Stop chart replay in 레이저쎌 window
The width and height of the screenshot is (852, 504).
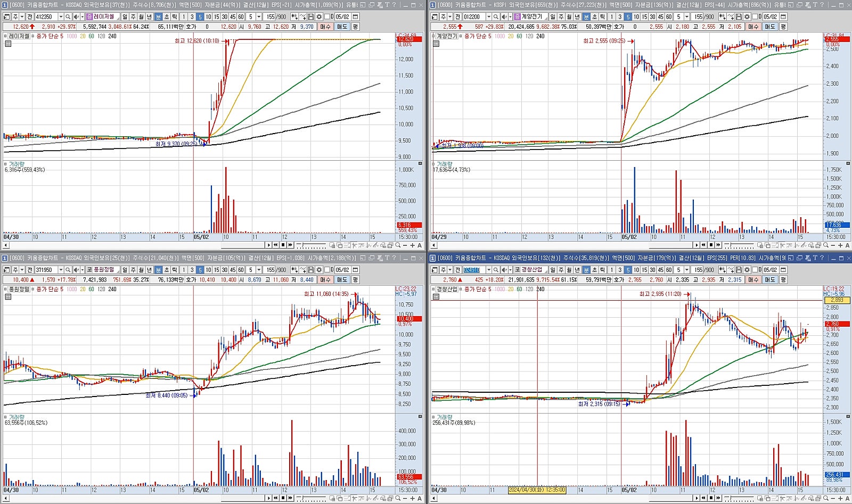coord(283,245)
